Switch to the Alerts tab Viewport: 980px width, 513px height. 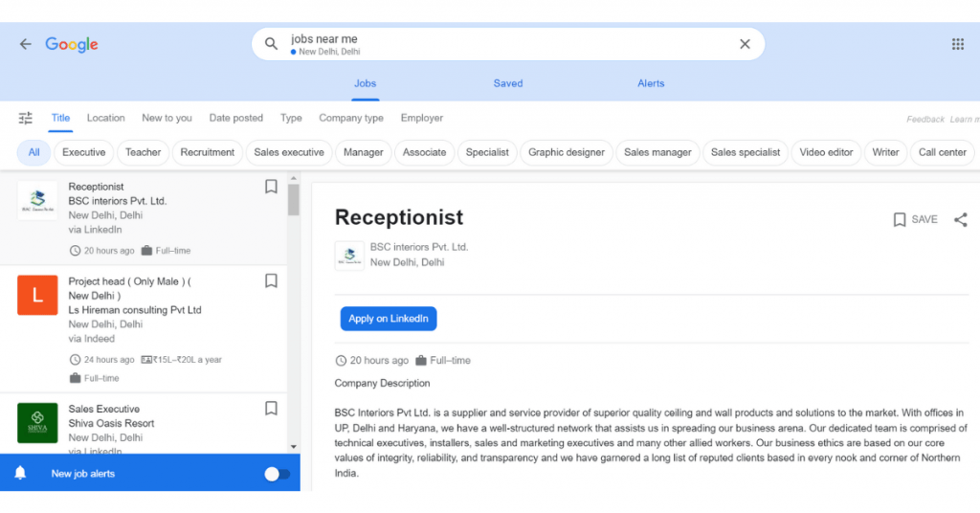[x=651, y=83]
